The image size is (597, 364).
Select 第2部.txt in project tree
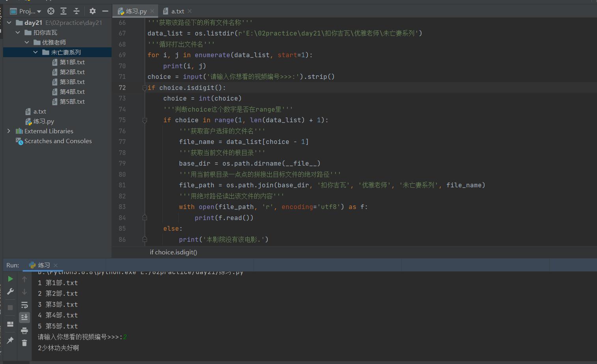[x=69, y=72]
